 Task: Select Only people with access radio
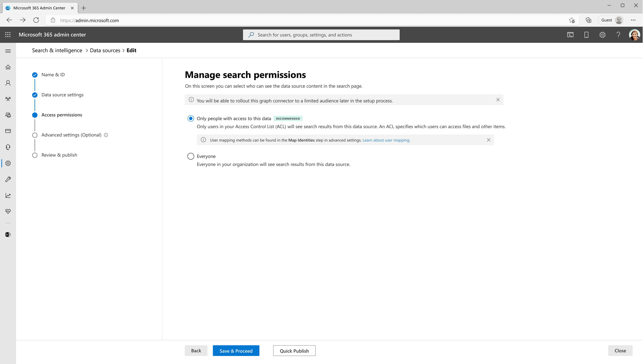pos(191,118)
